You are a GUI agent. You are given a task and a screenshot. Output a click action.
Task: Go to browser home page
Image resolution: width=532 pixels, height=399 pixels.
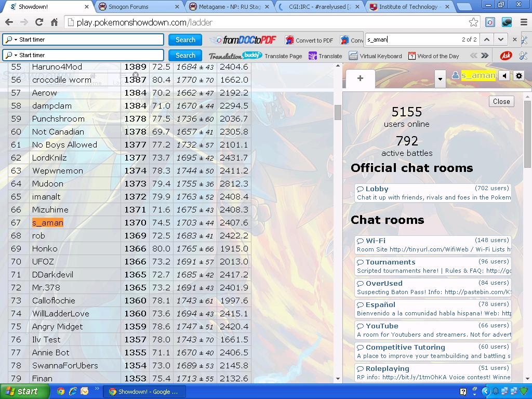[x=54, y=22]
